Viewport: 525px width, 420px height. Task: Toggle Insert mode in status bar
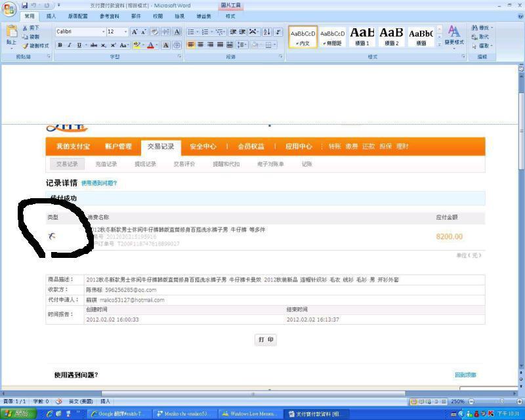pos(105,401)
